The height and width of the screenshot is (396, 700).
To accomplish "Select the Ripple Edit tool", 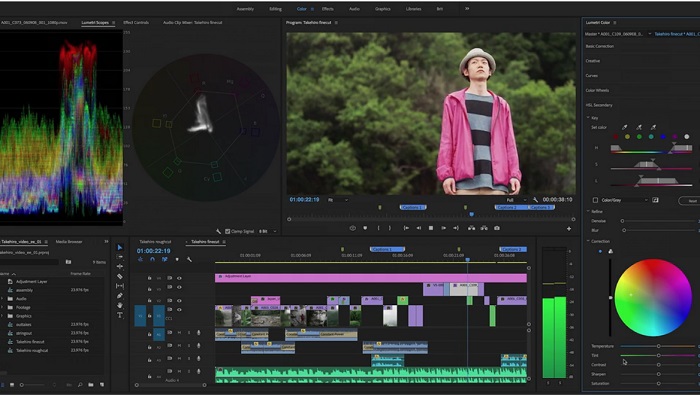I will click(120, 267).
